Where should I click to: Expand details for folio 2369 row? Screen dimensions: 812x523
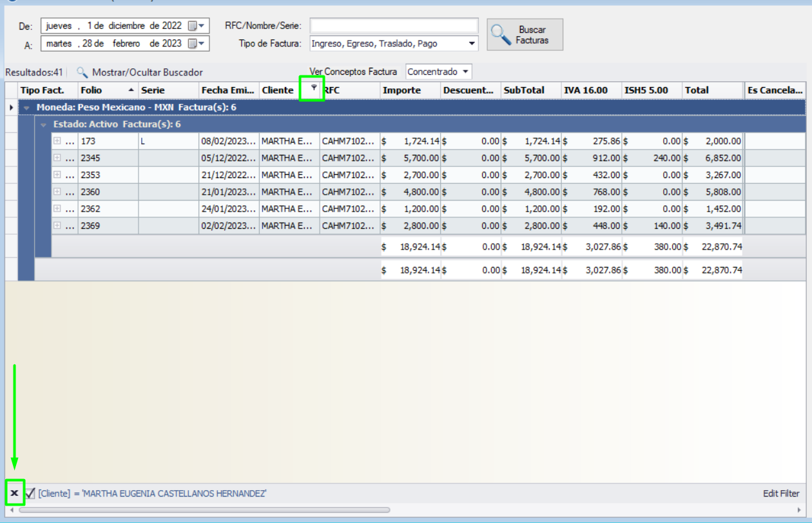57,226
